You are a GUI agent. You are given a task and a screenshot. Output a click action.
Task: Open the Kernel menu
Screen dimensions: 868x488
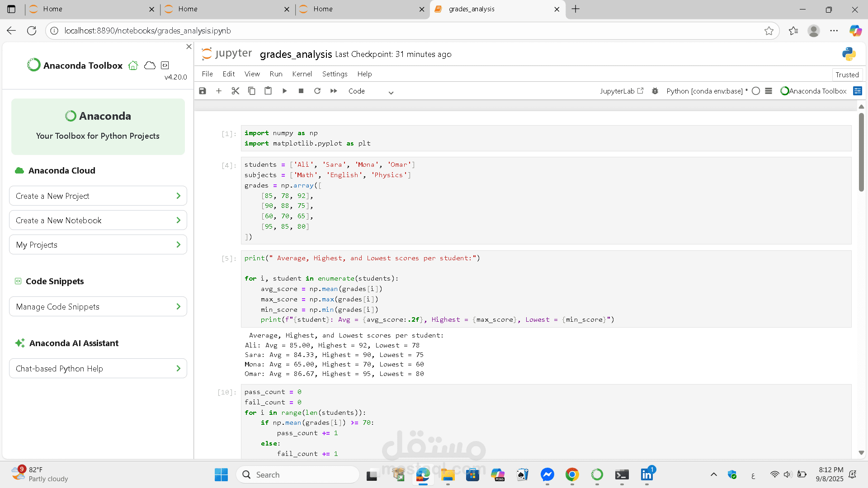click(x=302, y=74)
